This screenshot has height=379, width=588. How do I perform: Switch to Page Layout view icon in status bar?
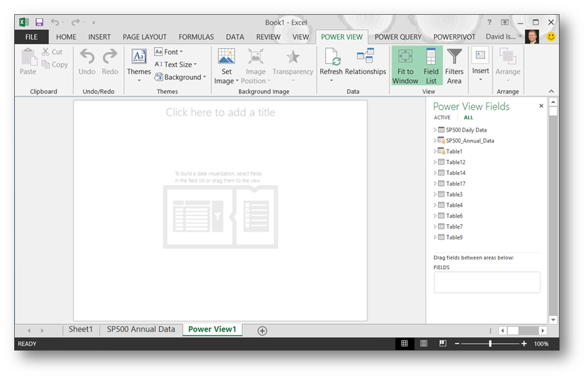click(424, 344)
